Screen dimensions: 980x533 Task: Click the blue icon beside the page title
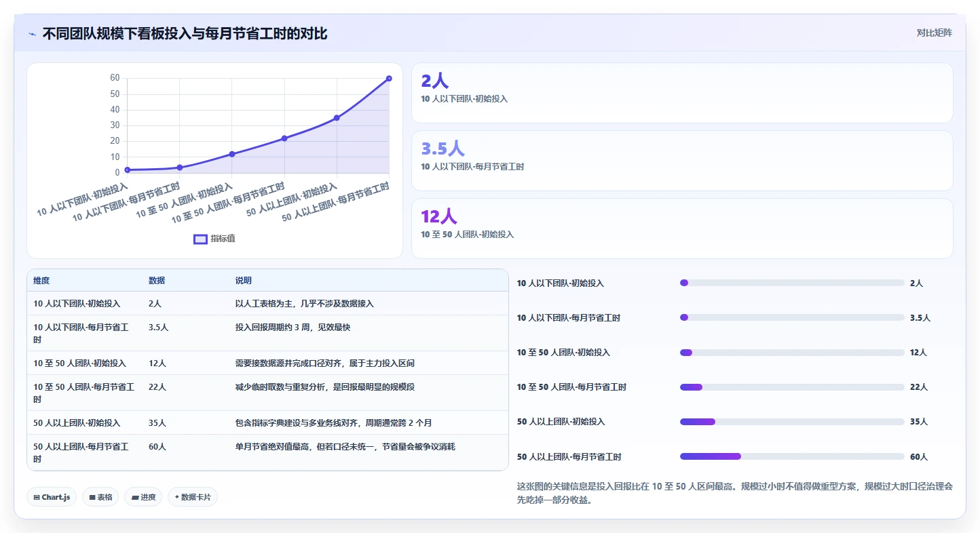click(32, 34)
